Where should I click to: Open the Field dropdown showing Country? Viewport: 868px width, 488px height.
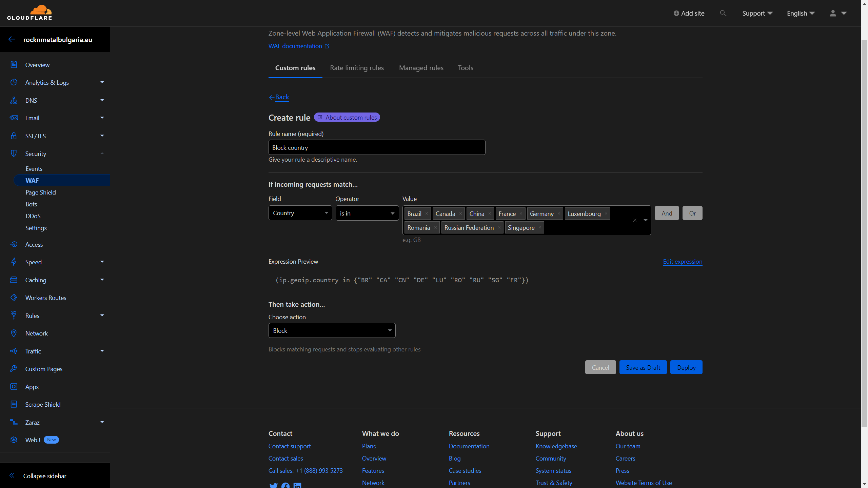click(300, 213)
